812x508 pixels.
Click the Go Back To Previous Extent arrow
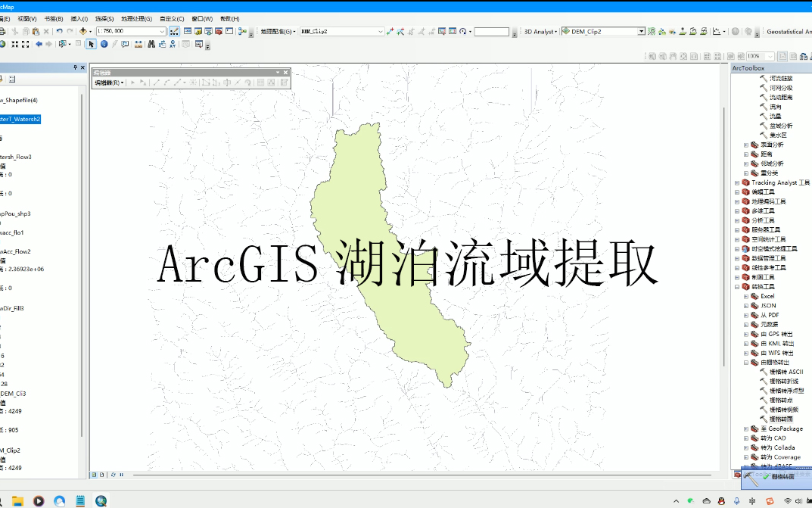(39, 44)
